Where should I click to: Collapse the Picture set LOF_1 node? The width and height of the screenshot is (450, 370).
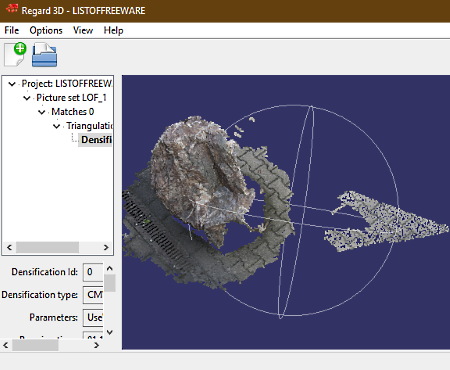[x=27, y=98]
